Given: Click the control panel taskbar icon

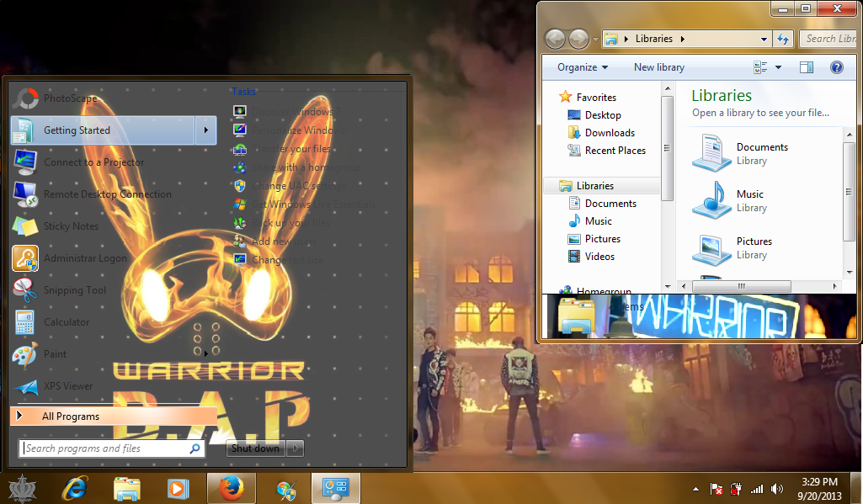Looking at the screenshot, I should click(336, 488).
